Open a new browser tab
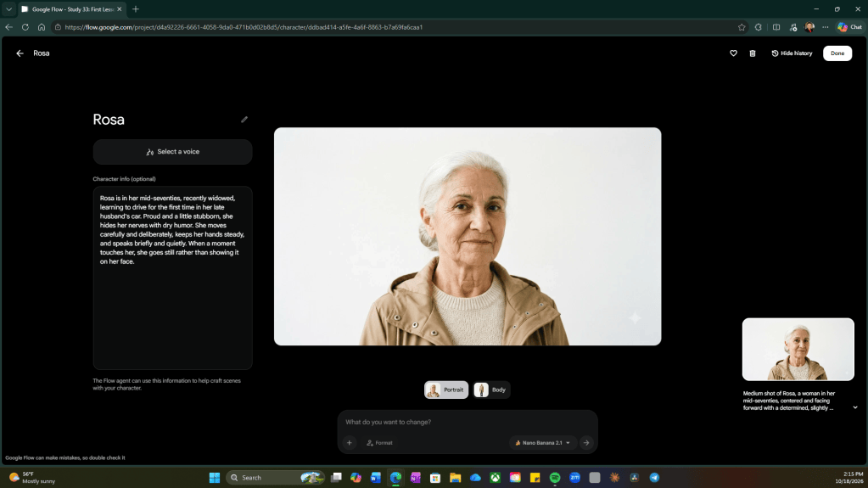 [x=136, y=8]
